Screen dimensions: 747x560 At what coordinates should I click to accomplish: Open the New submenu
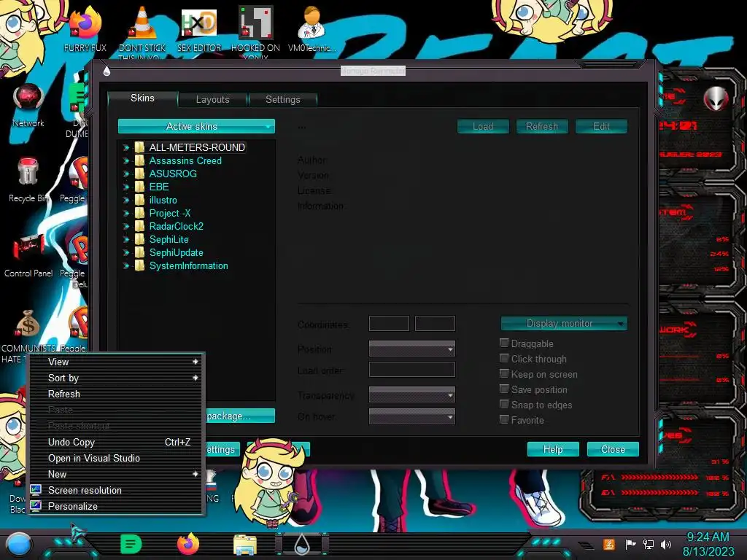[x=117, y=474]
